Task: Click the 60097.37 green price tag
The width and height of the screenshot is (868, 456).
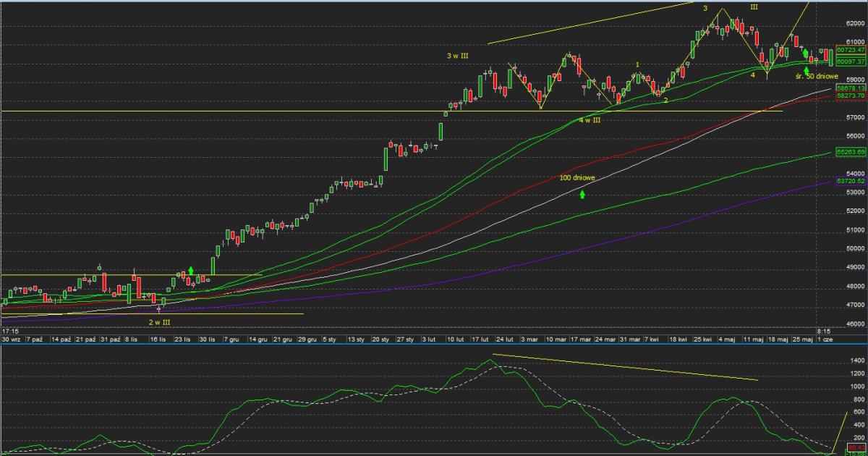Action: point(851,62)
